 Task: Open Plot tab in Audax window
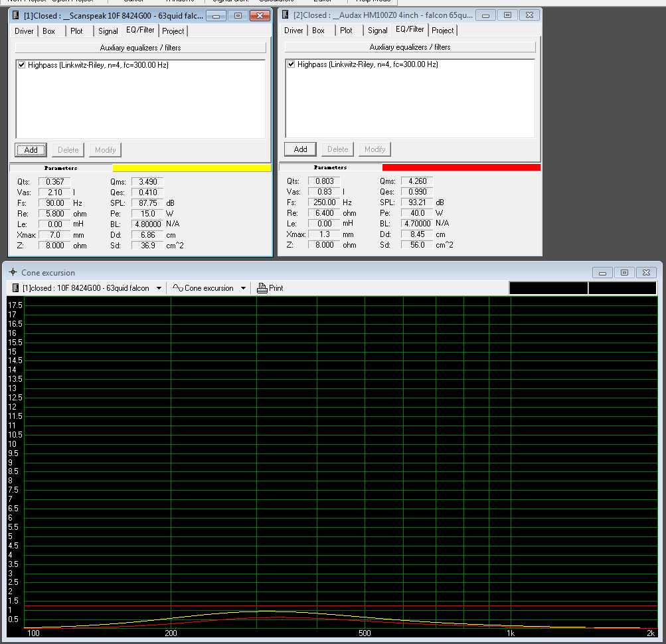pyautogui.click(x=346, y=30)
